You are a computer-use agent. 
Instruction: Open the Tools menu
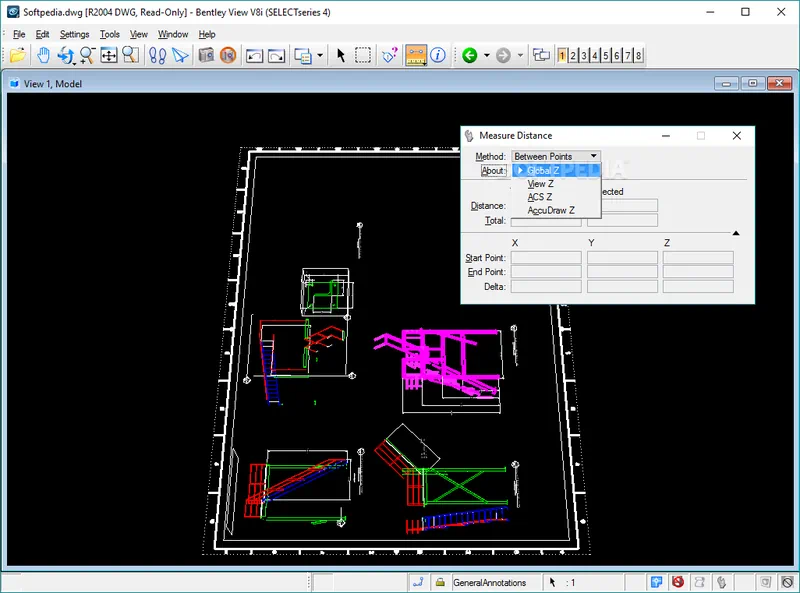click(110, 34)
